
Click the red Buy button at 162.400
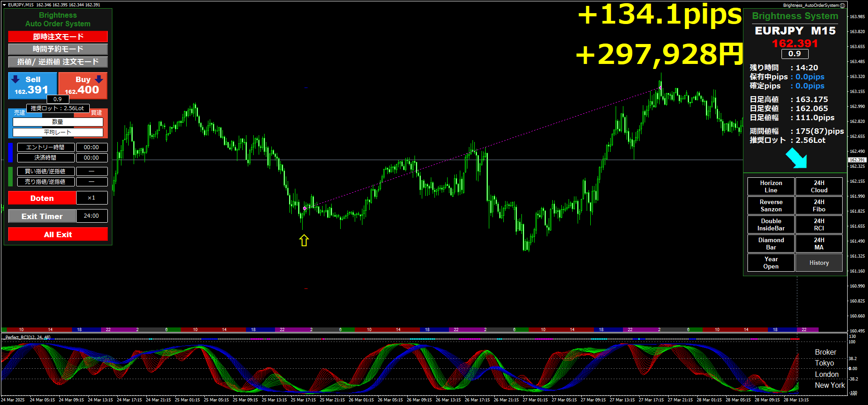click(x=83, y=85)
